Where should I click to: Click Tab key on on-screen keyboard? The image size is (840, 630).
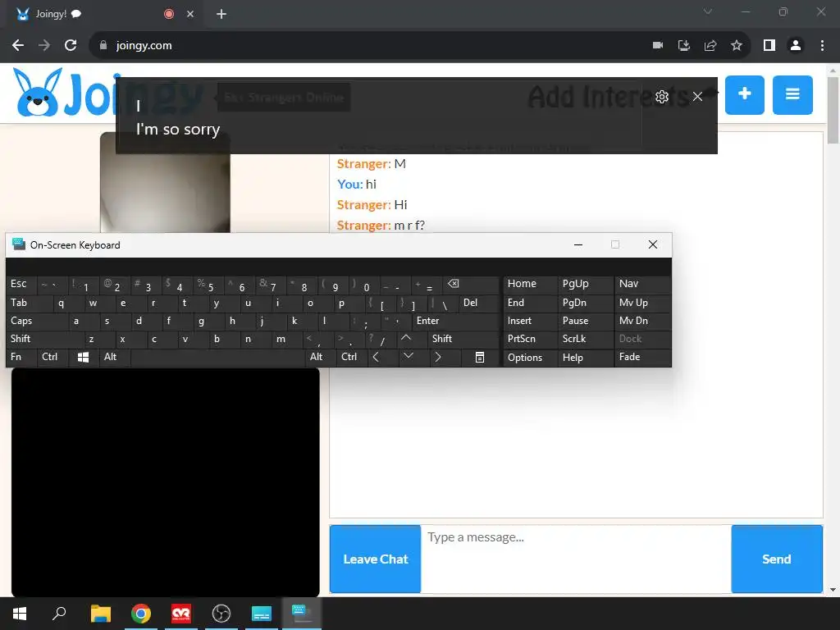click(30, 303)
